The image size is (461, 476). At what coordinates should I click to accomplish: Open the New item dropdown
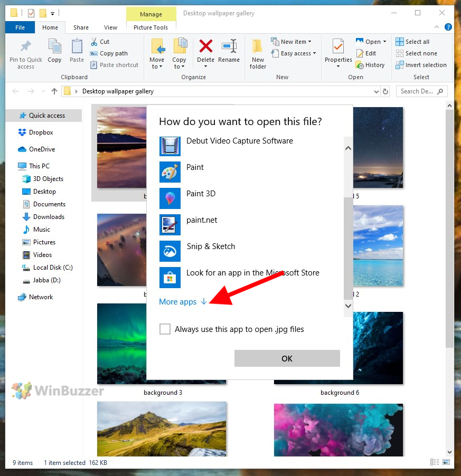310,42
